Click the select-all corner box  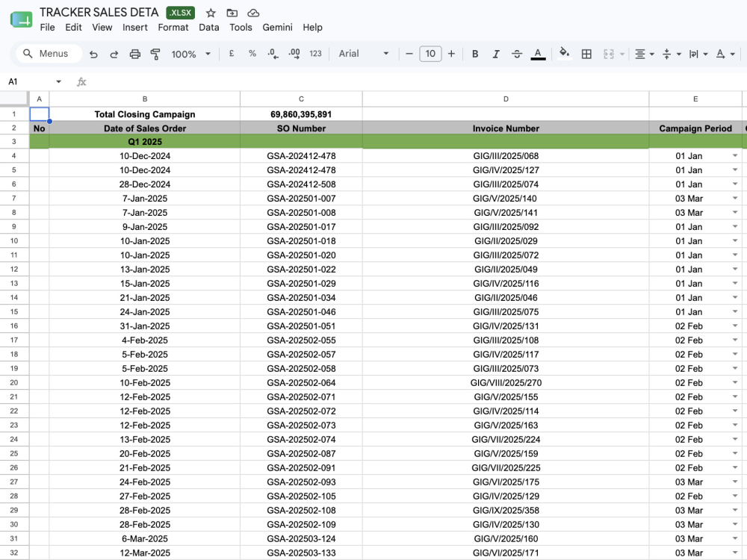click(13, 99)
